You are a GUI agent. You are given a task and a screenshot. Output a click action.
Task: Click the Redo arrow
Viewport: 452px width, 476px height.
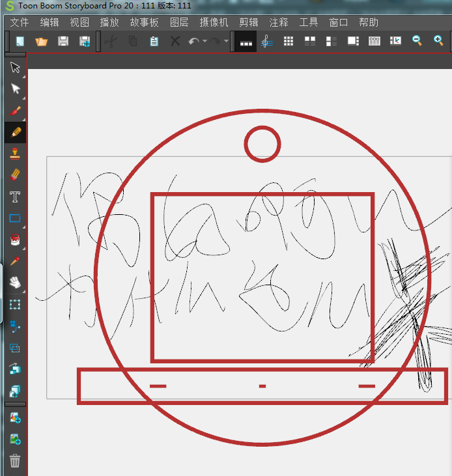click(215, 41)
